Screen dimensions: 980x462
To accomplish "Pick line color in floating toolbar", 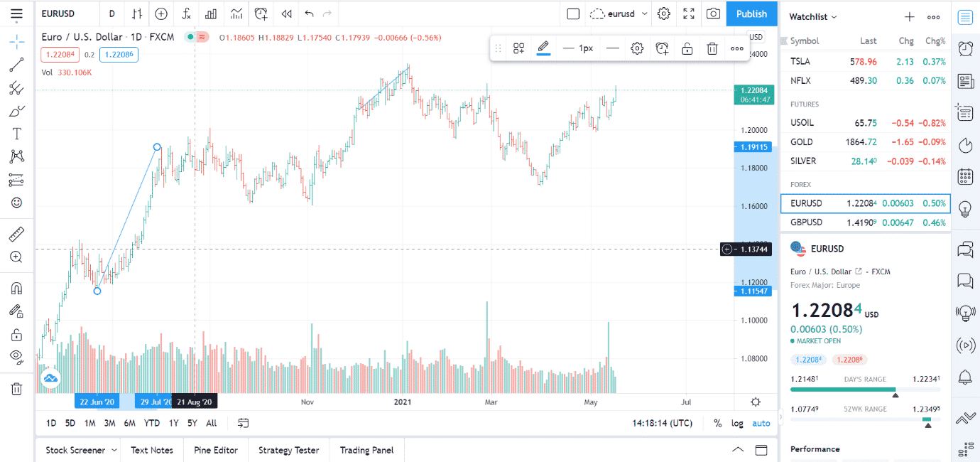I will pos(543,48).
